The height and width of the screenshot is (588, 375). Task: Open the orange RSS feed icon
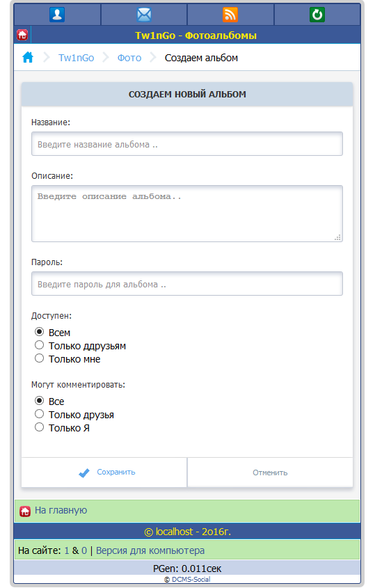click(230, 15)
